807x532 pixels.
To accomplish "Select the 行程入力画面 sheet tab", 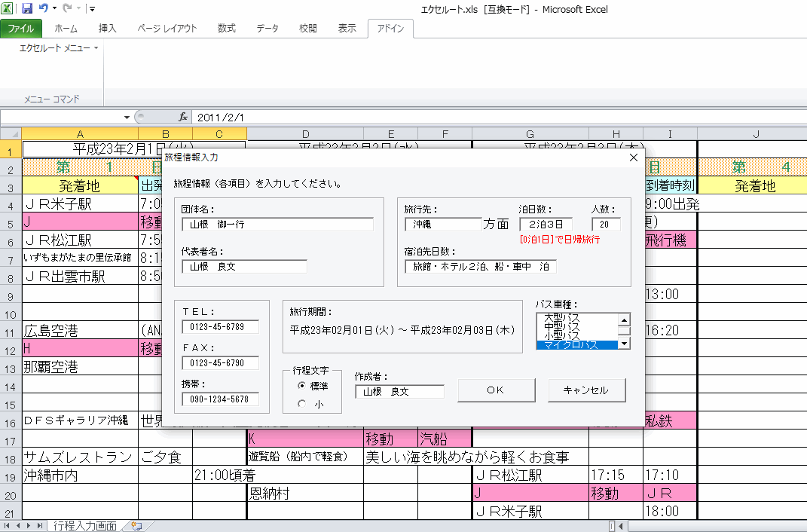I will pos(85,526).
